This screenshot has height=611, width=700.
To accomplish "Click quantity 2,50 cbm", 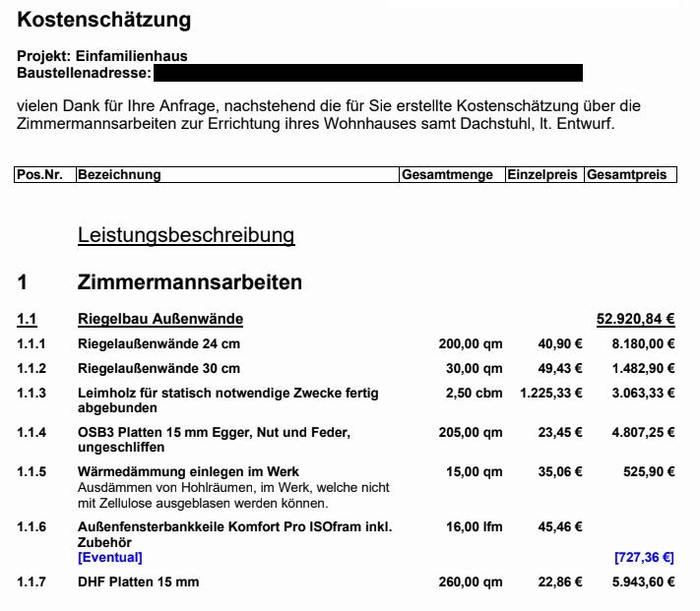I will 475,393.
